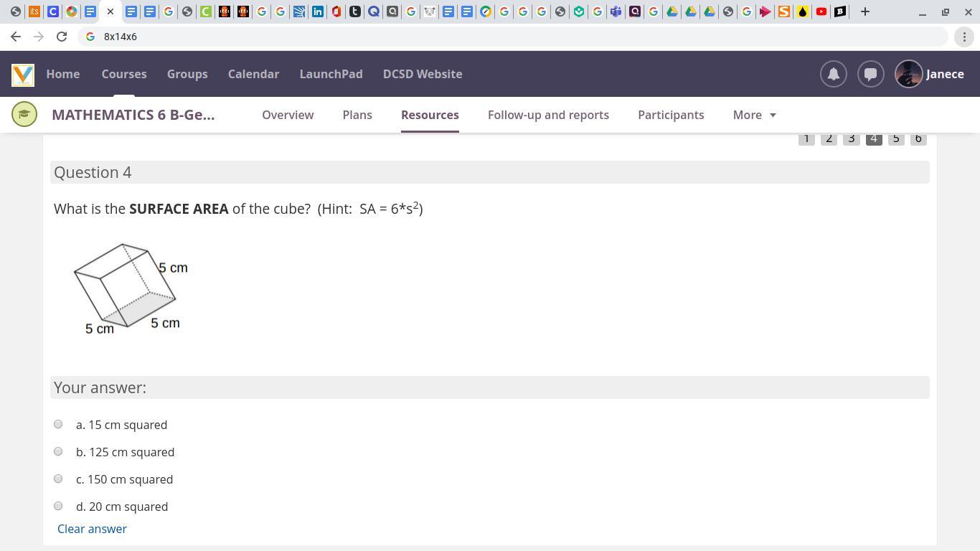Go to Home in the top navigation

click(x=63, y=74)
